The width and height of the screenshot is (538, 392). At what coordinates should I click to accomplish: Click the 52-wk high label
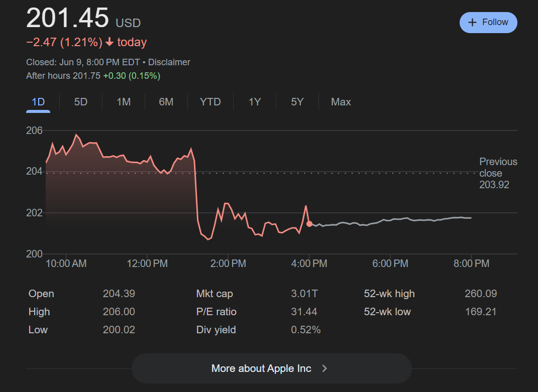[389, 294]
